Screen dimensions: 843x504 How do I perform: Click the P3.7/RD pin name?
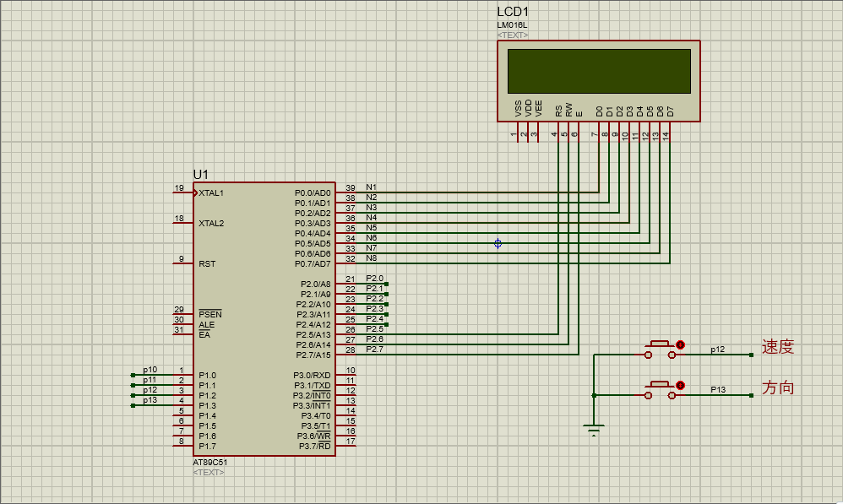coord(314,446)
